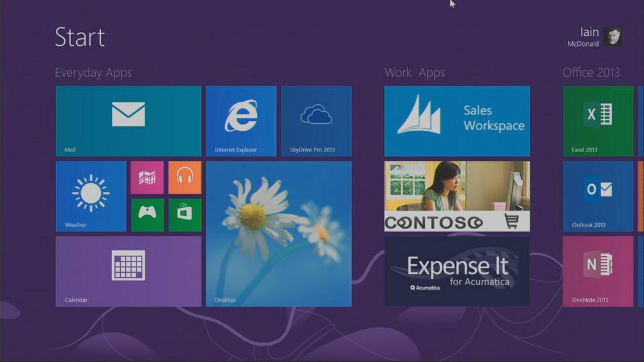
Task: Select the Everyday Apps group heading
Action: 93,73
